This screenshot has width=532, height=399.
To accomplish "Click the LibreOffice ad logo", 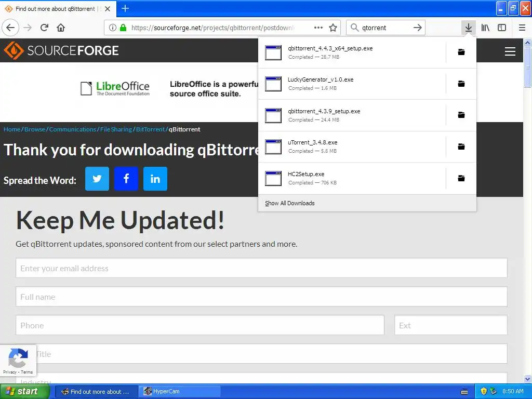I will 115,88.
